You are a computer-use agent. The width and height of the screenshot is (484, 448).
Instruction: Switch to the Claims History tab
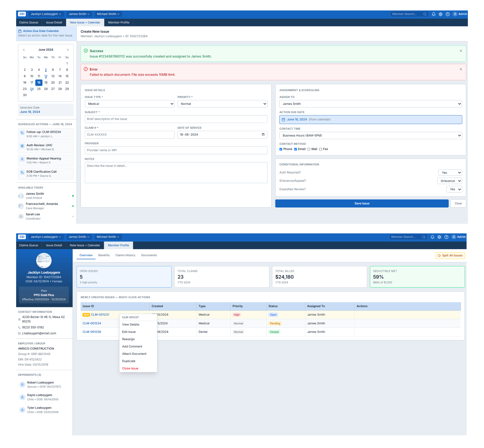125,255
